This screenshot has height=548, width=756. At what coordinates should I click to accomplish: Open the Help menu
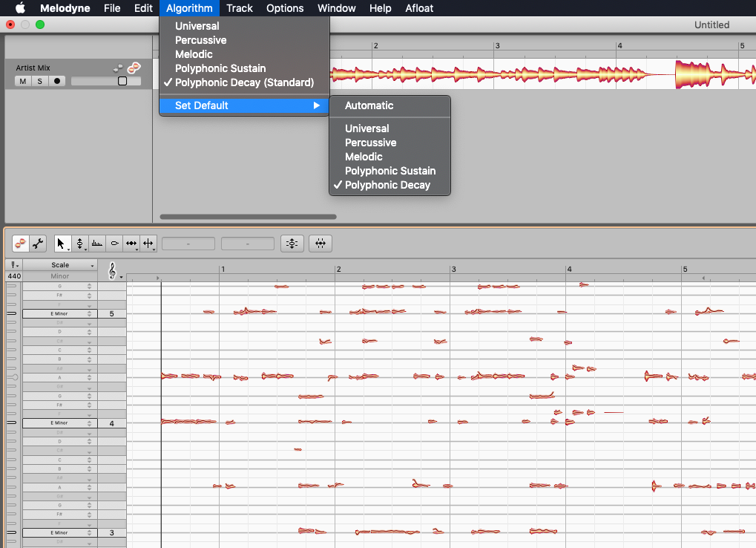(381, 8)
